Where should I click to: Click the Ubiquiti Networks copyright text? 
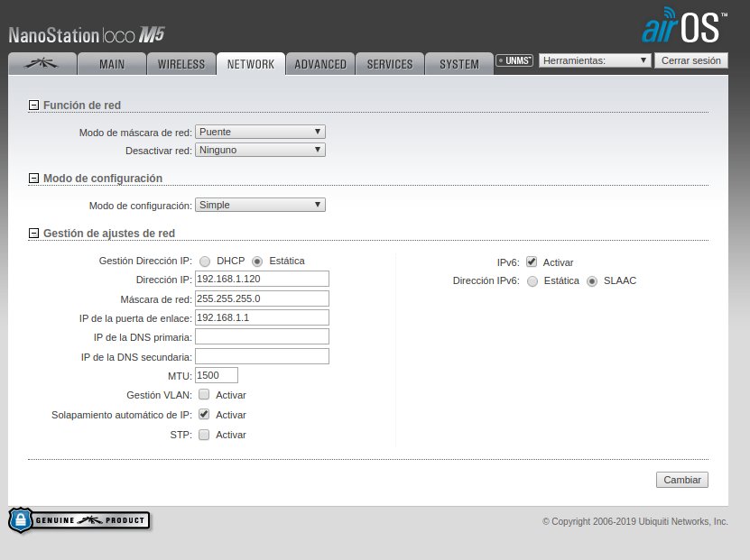[635, 521]
